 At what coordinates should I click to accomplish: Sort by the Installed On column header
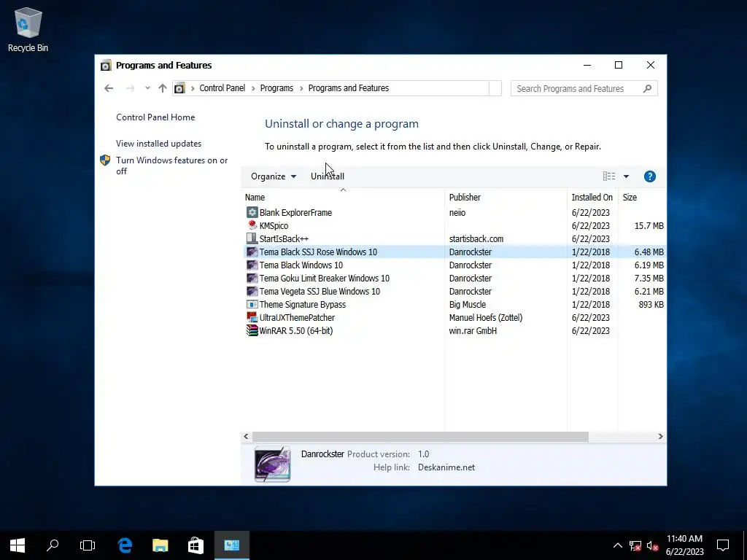[x=592, y=197]
